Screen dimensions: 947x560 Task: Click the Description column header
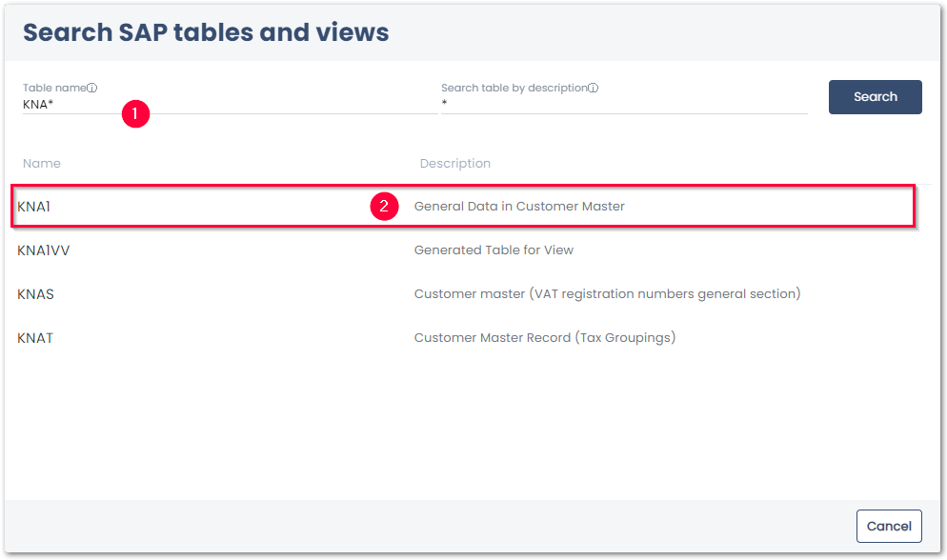pyautogui.click(x=454, y=164)
